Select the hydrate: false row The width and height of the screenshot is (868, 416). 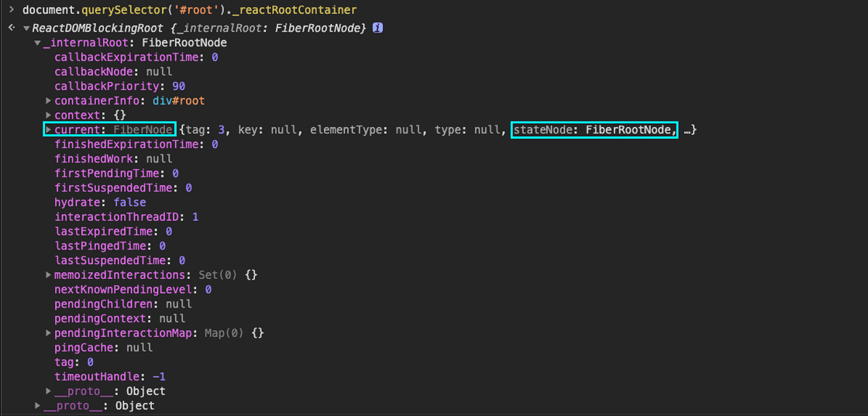[x=100, y=202]
